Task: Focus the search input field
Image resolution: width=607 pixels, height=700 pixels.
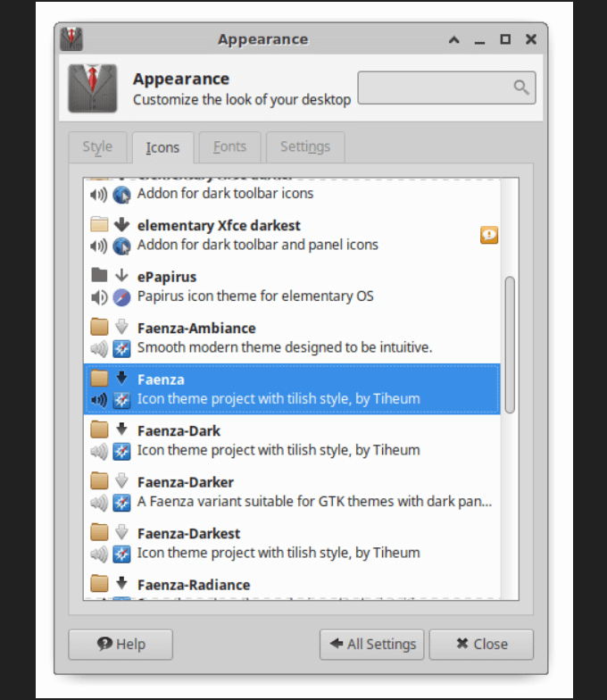Action: click(446, 87)
